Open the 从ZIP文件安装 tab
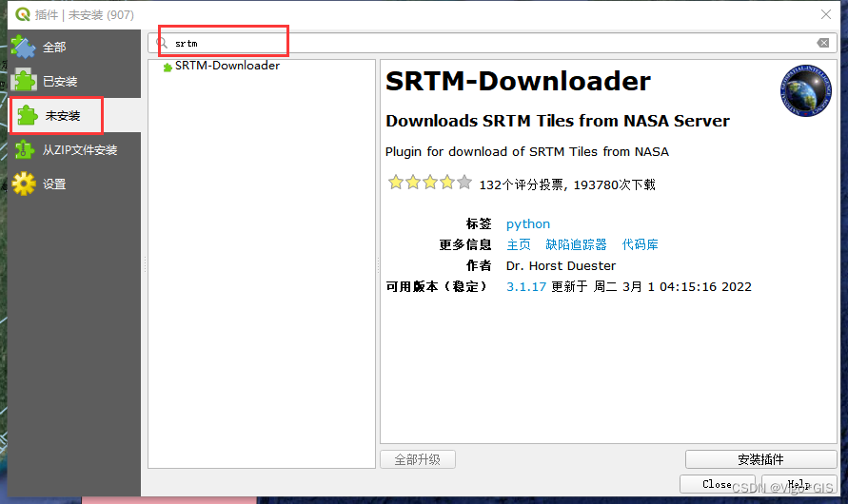This screenshot has width=848, height=504. (x=74, y=149)
